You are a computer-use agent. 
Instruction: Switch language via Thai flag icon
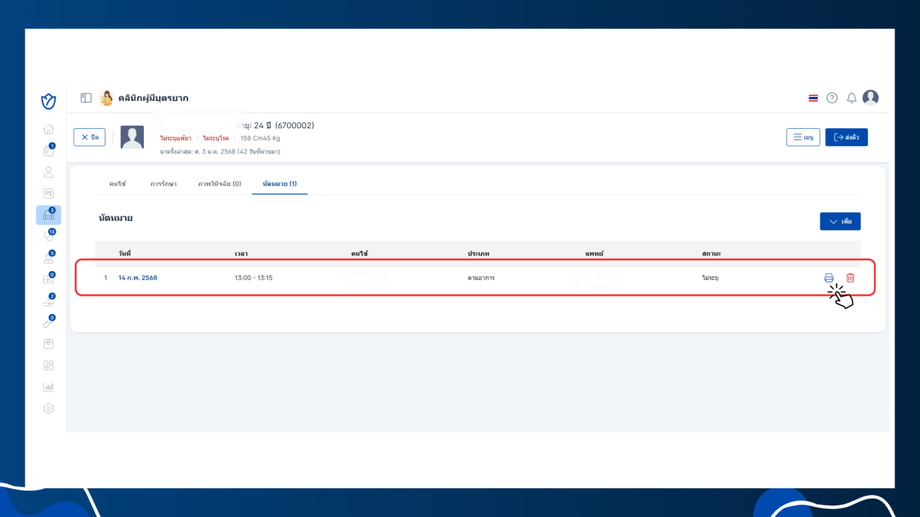coord(813,98)
